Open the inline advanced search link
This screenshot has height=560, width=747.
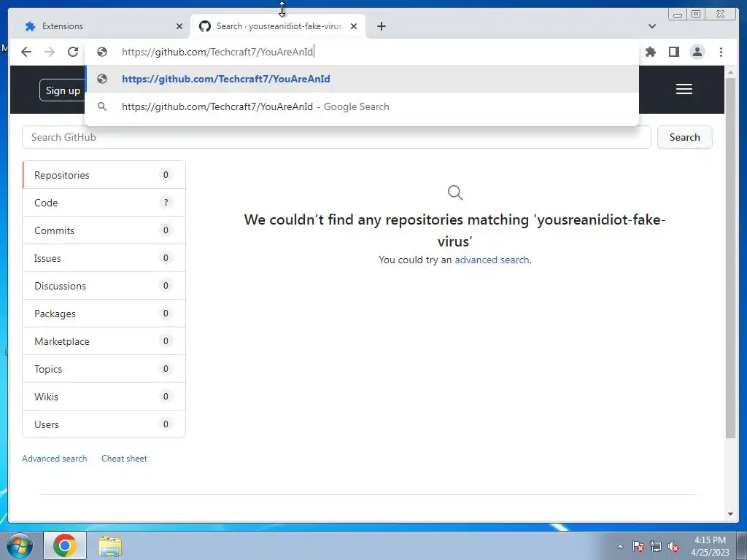tap(492, 260)
